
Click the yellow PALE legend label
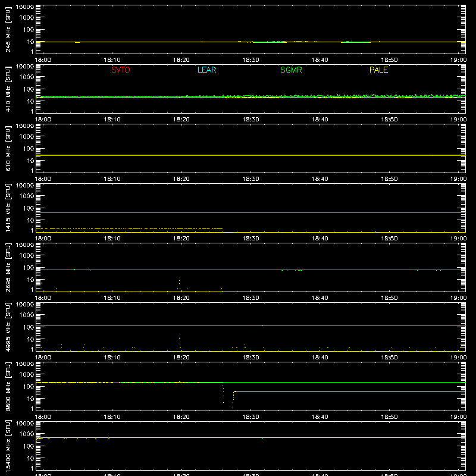pos(378,70)
